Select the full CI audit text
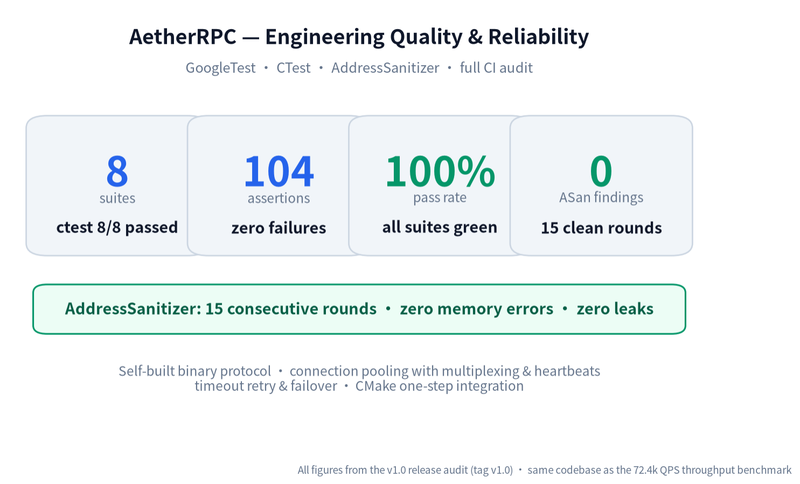The width and height of the screenshot is (800, 484). [496, 68]
